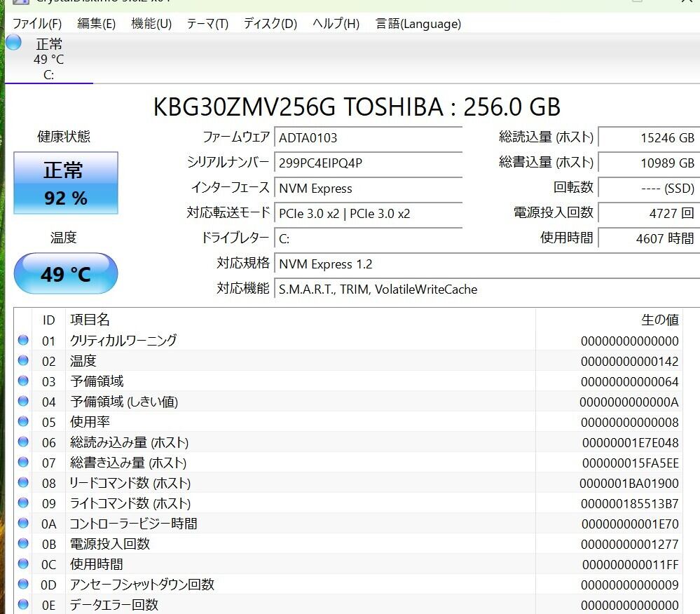Screen dimensions: 700x614
Task: Select the アンセーフシャットダウン回数 attribute name
Action: tap(142, 585)
